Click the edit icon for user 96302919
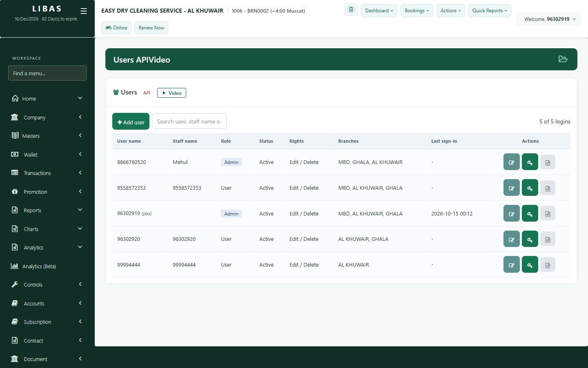The image size is (588, 368). point(511,213)
